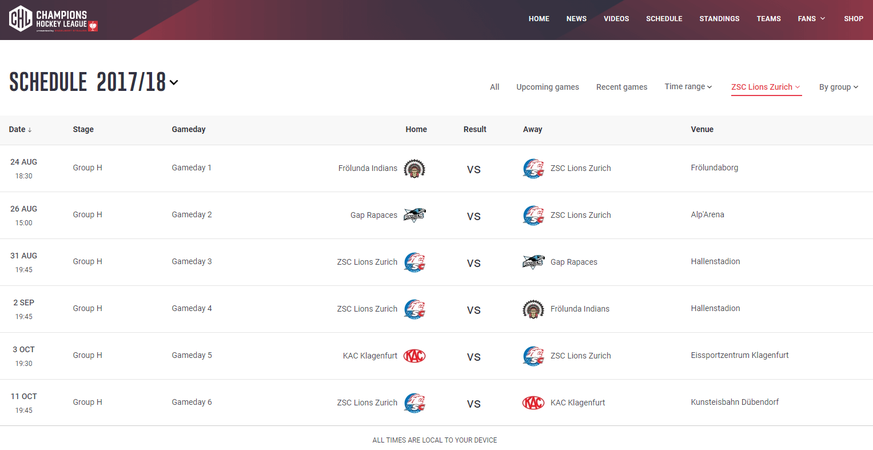Click the Eissportzentrum Klagenfurt venue cell
The width and height of the screenshot is (873, 450).
[740, 355]
